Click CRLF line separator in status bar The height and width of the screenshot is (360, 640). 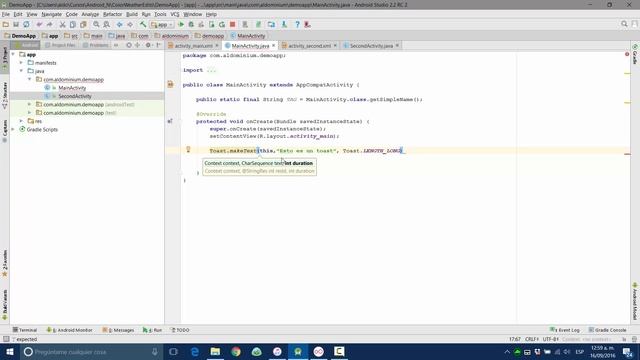point(532,339)
